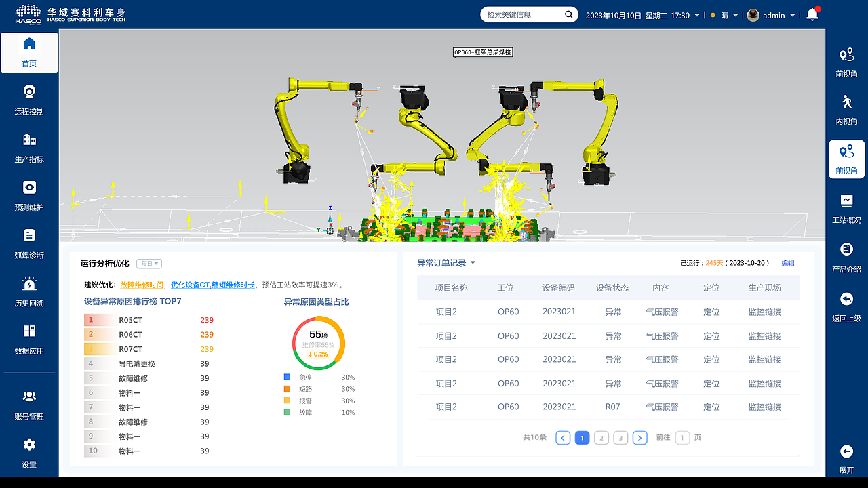Open 数据应用 data application icon
Viewport: 868px width, 488px height.
tap(29, 331)
